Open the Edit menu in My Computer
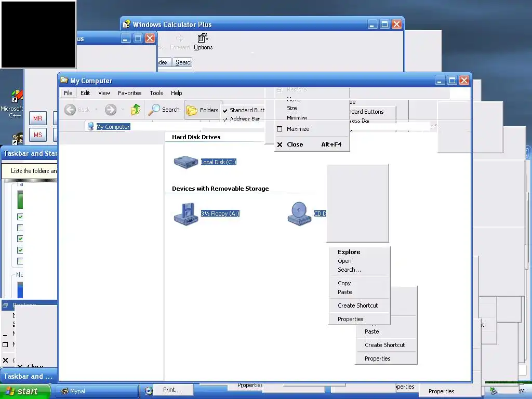The width and height of the screenshot is (532, 399). pyautogui.click(x=85, y=93)
